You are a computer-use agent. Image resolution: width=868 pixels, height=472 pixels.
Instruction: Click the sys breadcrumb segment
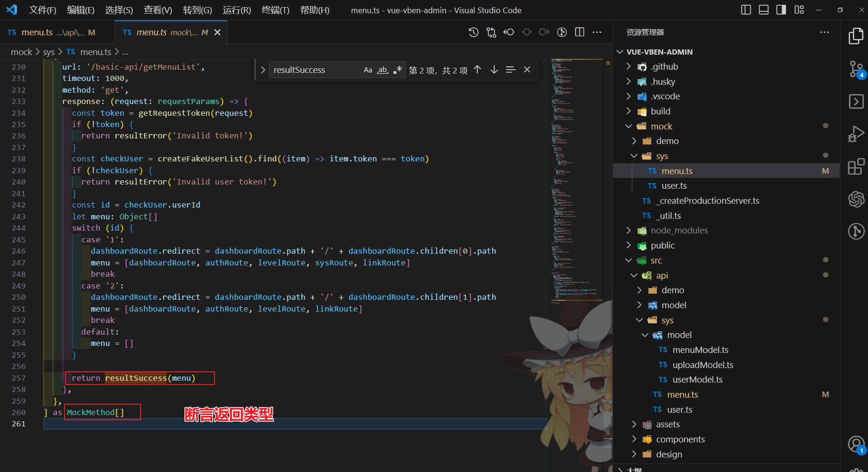pyautogui.click(x=49, y=52)
